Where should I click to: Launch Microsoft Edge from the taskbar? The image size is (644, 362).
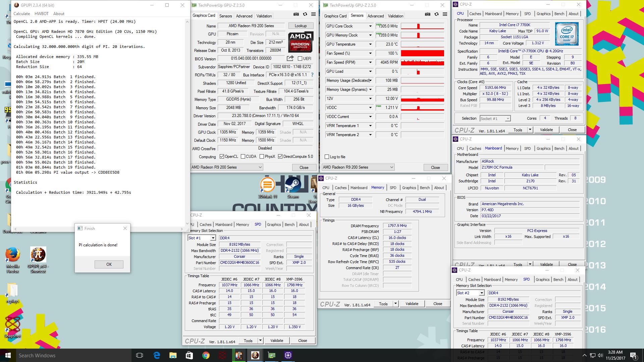(x=157, y=355)
